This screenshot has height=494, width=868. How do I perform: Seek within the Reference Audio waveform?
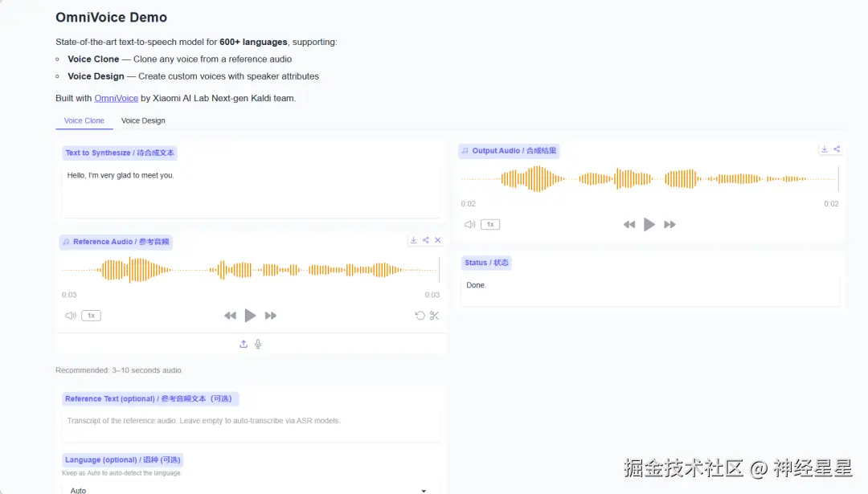coord(250,270)
